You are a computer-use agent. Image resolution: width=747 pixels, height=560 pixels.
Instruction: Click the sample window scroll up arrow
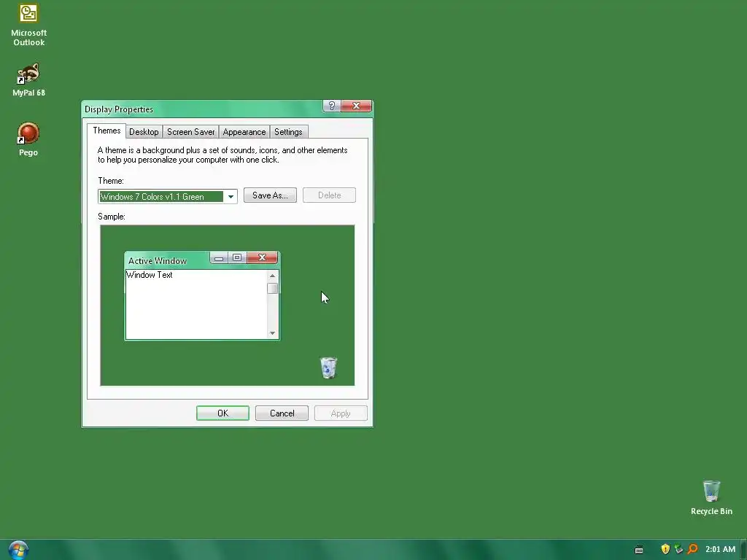(273, 276)
